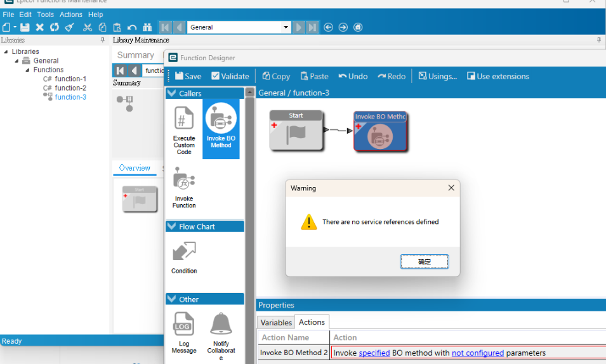Open the Actions menu
606x364 pixels.
click(70, 15)
